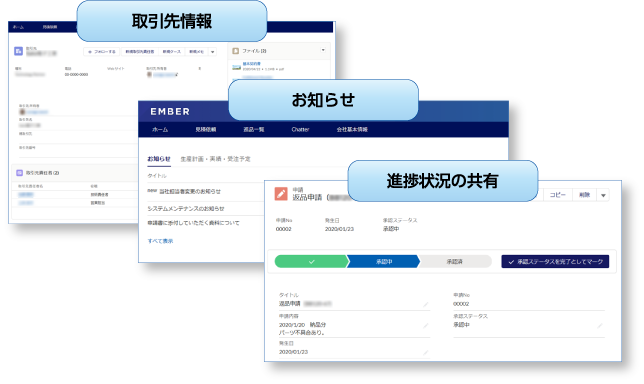Screen dimensions: 644x384
Task: Click the すべて表示 link under the notices
Action: pyautogui.click(x=160, y=241)
